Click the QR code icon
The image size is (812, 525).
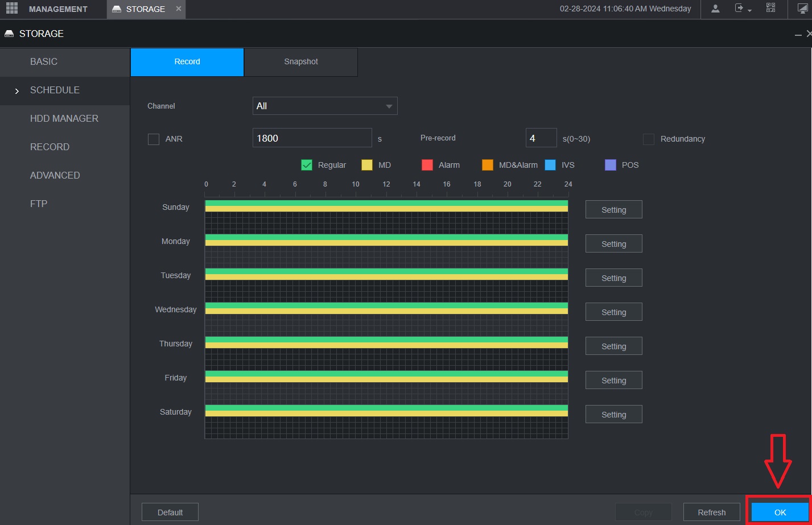(770, 8)
